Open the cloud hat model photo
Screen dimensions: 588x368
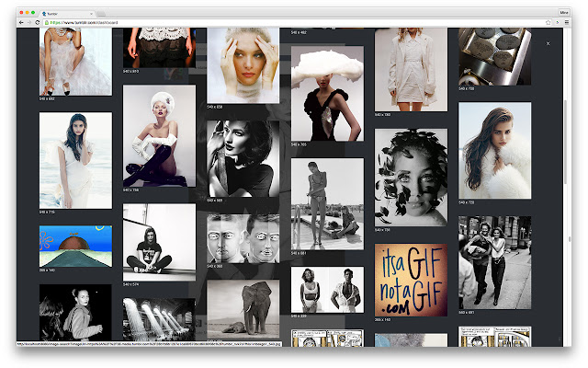327,94
